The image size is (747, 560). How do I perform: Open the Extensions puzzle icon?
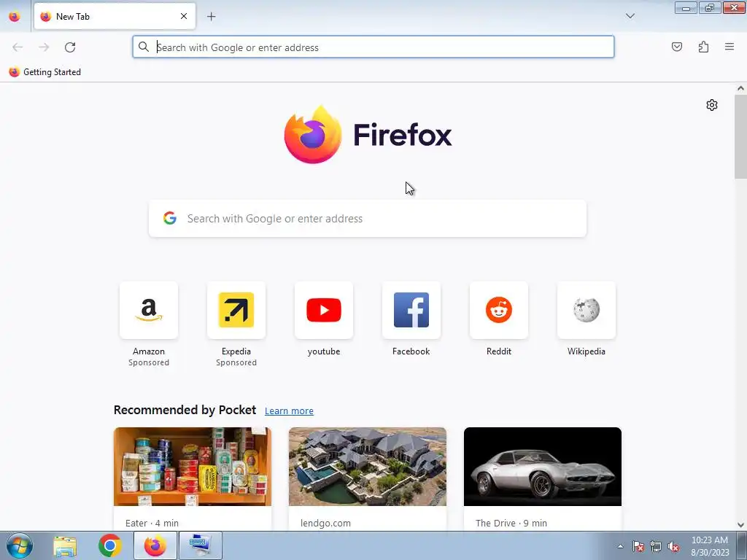click(x=703, y=47)
